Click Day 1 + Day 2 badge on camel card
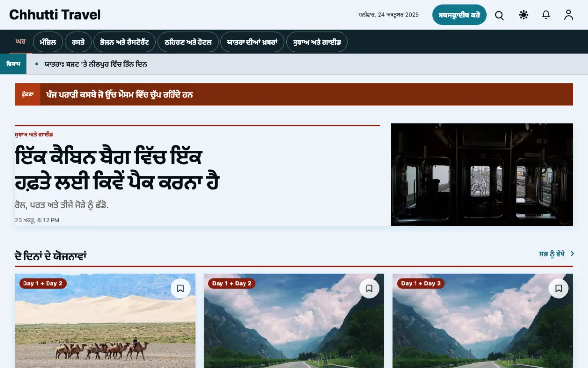The image size is (588, 368). (43, 283)
